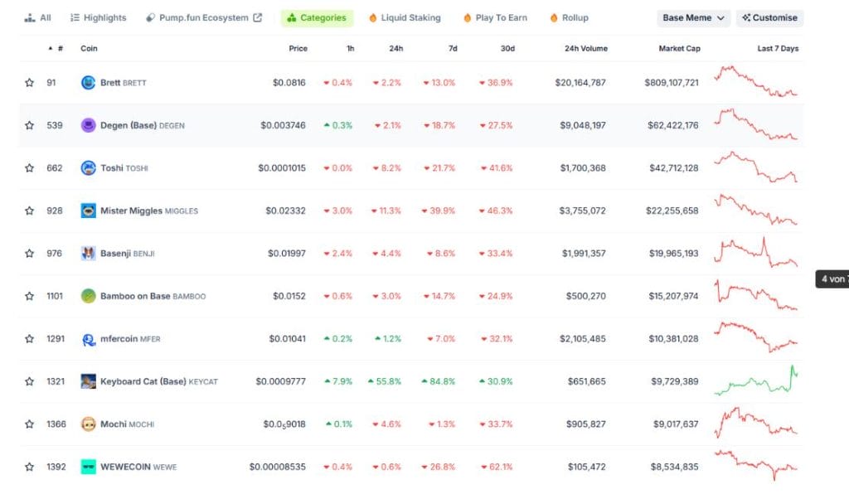Click the Customise button

pos(769,18)
